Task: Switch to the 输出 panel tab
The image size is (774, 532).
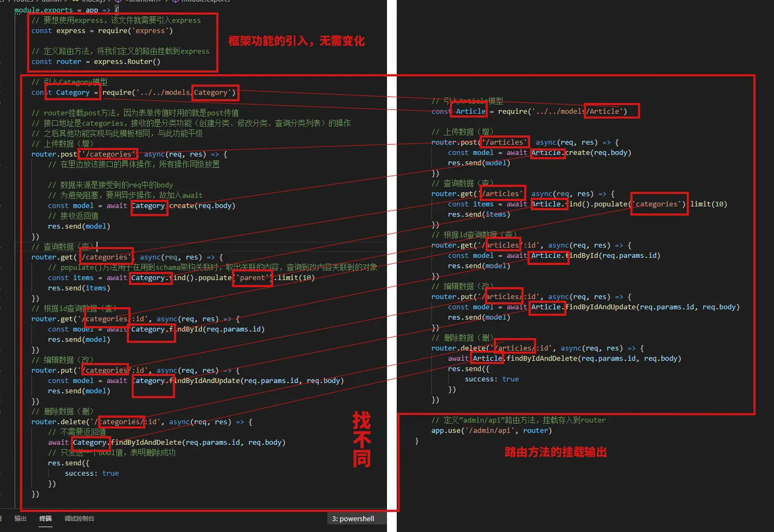Action: 20,518
